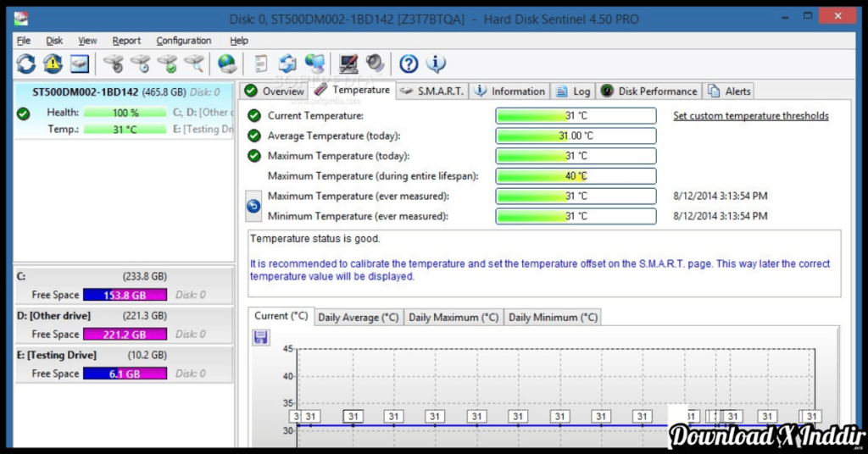868x454 pixels.
Task: Click the E: free space 6.1 GB bar
Action: pos(125,374)
